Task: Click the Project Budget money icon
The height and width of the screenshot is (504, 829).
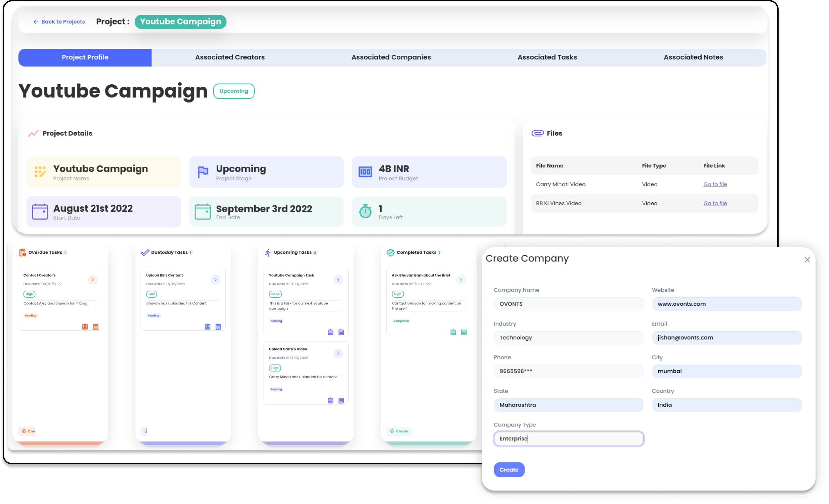Action: pyautogui.click(x=365, y=172)
